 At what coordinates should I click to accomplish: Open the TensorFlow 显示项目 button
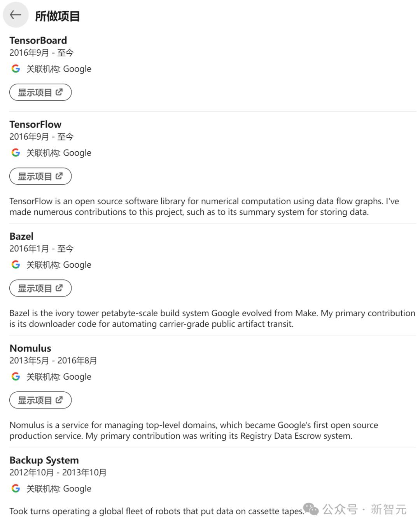point(40,176)
